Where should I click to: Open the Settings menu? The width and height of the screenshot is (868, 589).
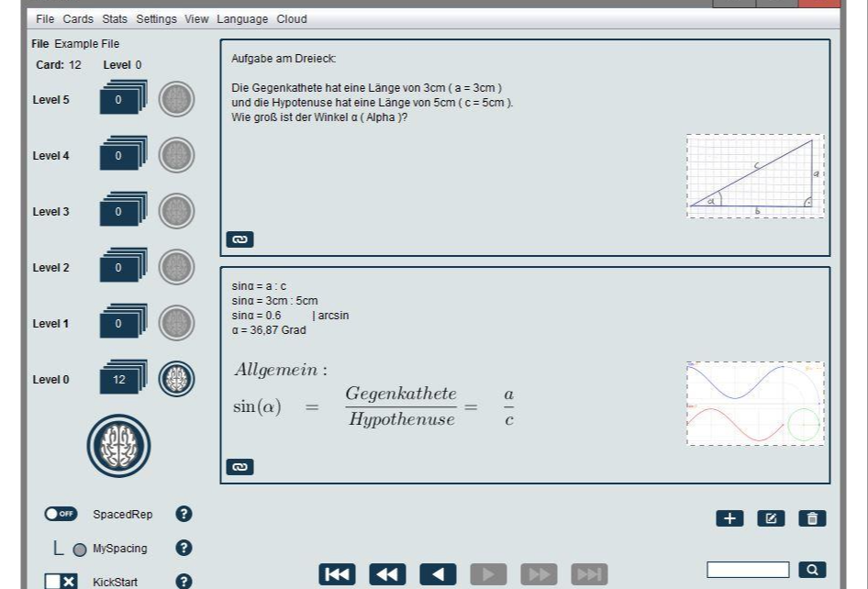[x=155, y=18]
